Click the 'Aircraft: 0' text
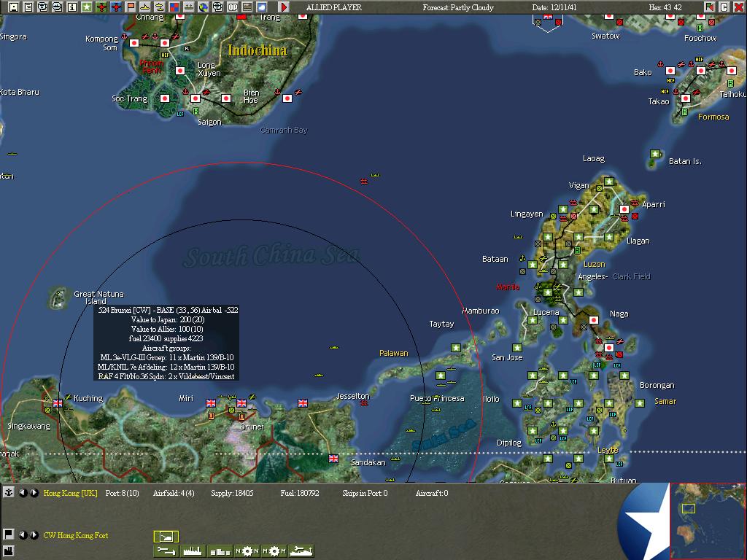 (x=432, y=493)
